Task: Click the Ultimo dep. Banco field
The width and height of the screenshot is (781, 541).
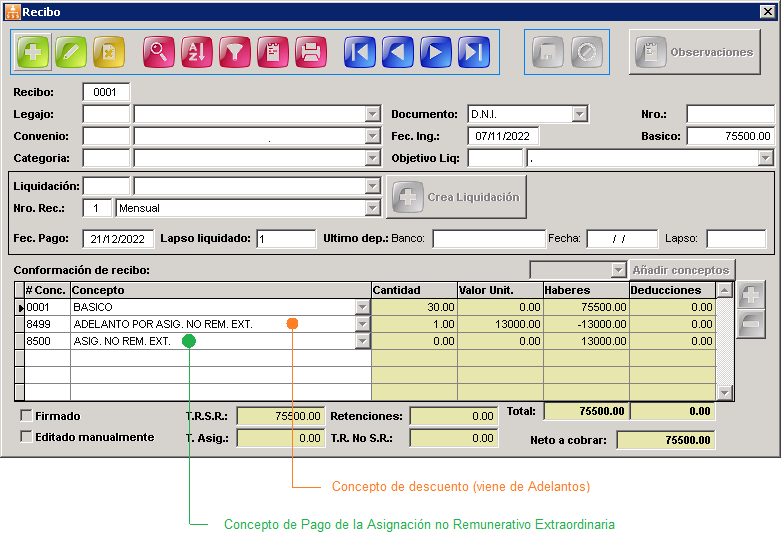Action: 489,239
